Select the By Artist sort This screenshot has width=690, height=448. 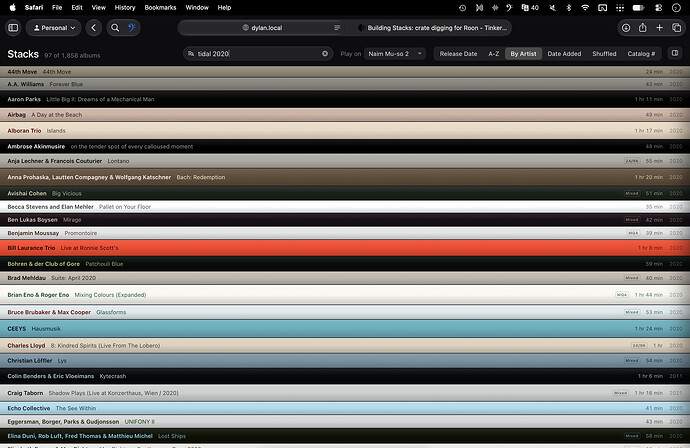coord(523,54)
